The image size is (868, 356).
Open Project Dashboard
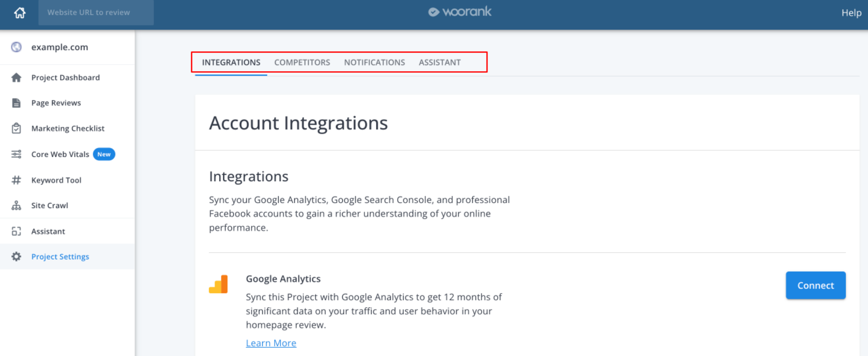point(66,78)
